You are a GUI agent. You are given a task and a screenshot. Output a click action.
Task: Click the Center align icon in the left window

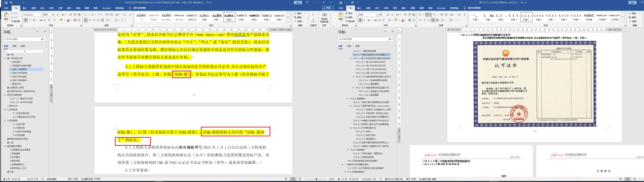90,20
